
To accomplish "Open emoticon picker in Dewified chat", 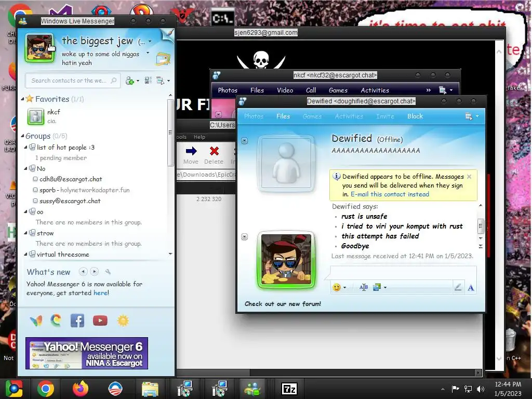I will [337, 287].
